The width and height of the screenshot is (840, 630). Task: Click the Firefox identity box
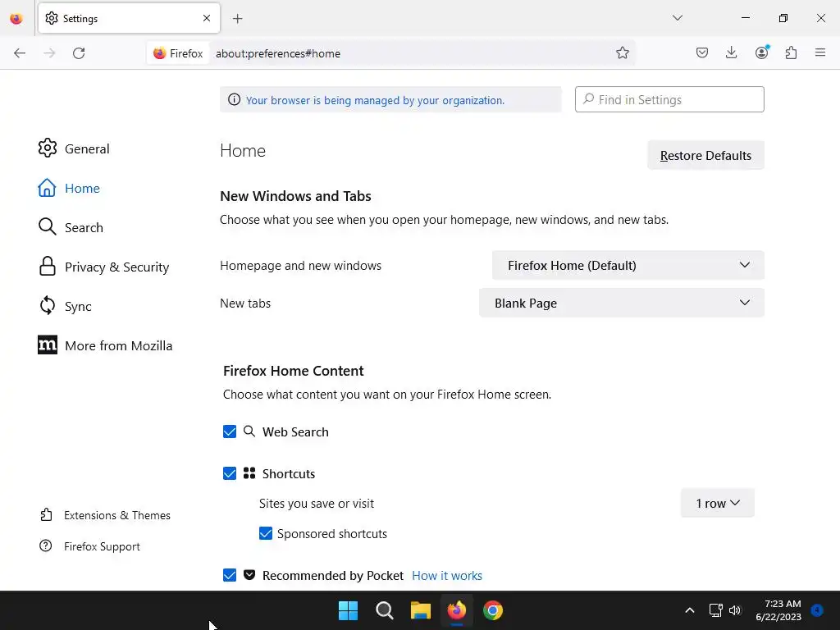(178, 53)
